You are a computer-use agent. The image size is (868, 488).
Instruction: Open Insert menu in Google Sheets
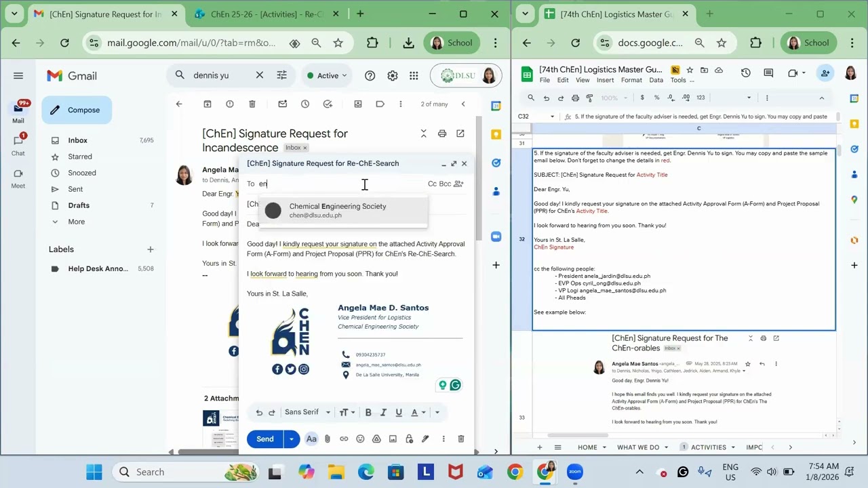[605, 80]
